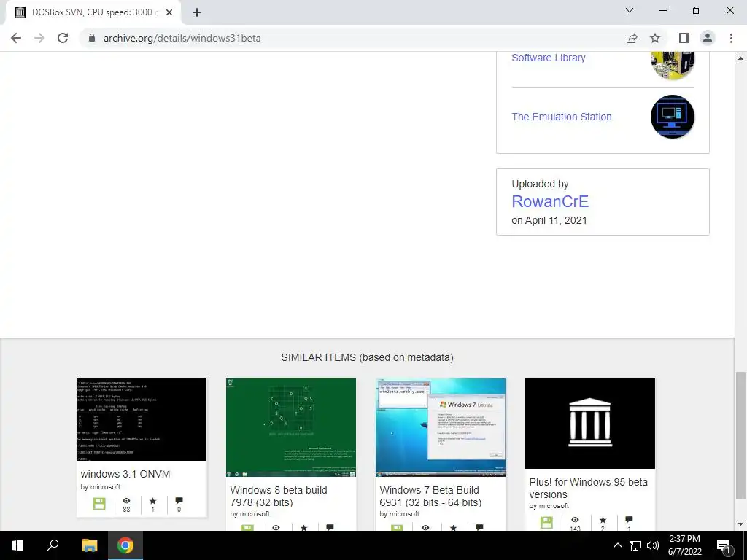Screen dimensions: 747x560
Task: Open Plus! for Windows 95 beta versions title
Action: pos(589,488)
